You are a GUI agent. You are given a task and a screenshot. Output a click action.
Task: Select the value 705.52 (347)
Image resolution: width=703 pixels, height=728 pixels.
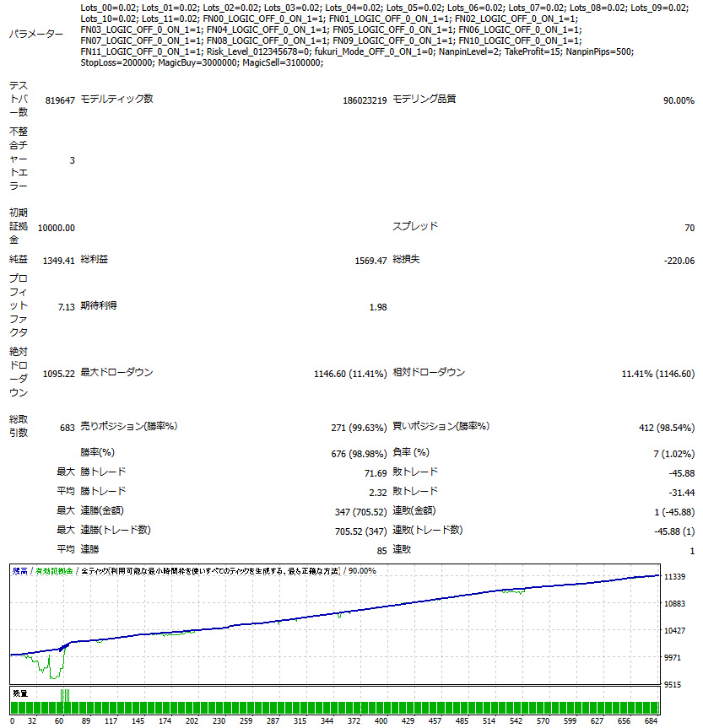[361, 532]
